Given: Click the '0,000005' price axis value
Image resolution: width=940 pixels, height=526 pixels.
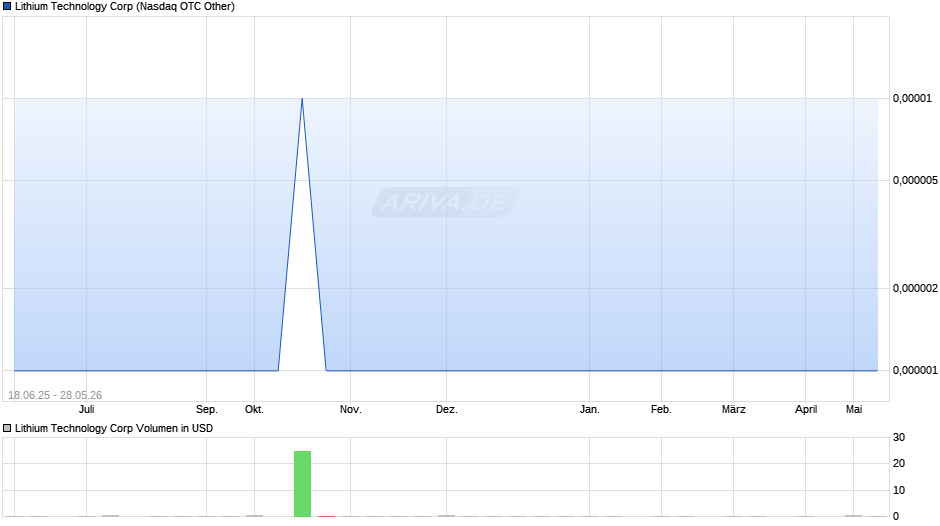Looking at the screenshot, I should coord(915,181).
